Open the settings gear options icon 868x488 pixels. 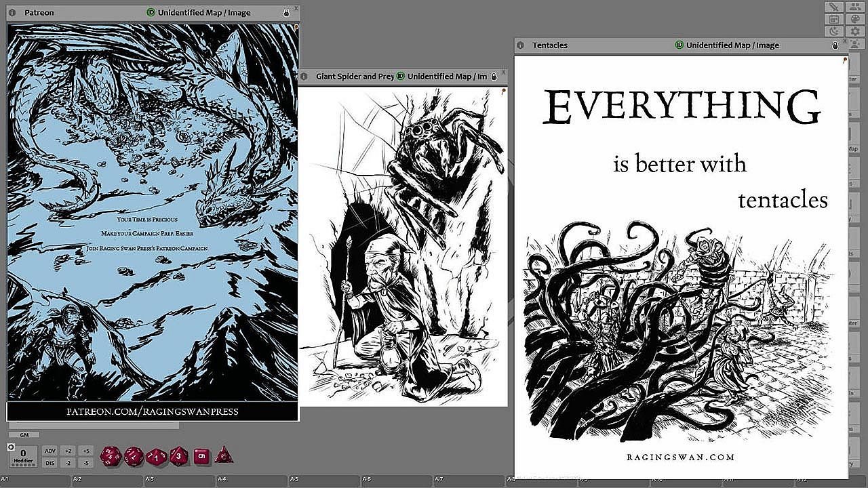[854, 32]
